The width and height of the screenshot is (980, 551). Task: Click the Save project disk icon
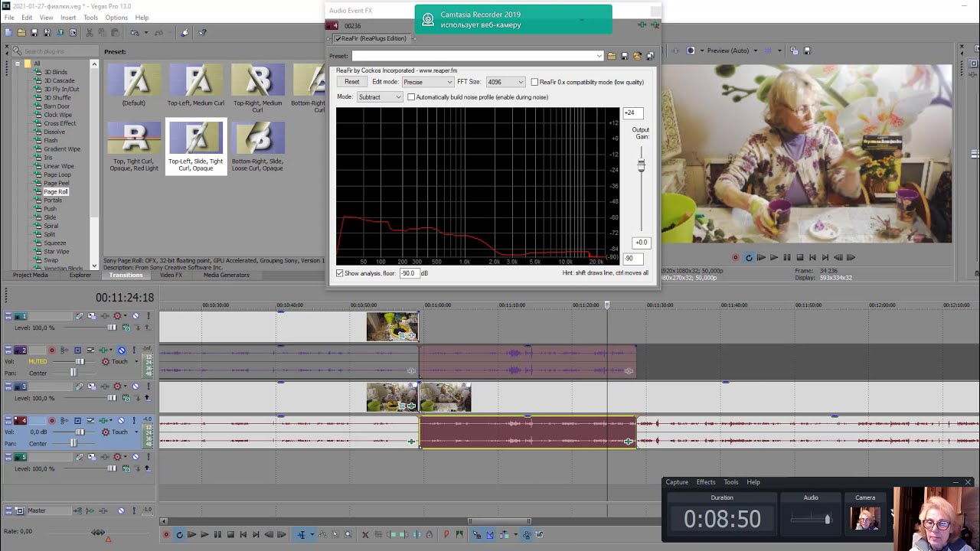tap(34, 33)
